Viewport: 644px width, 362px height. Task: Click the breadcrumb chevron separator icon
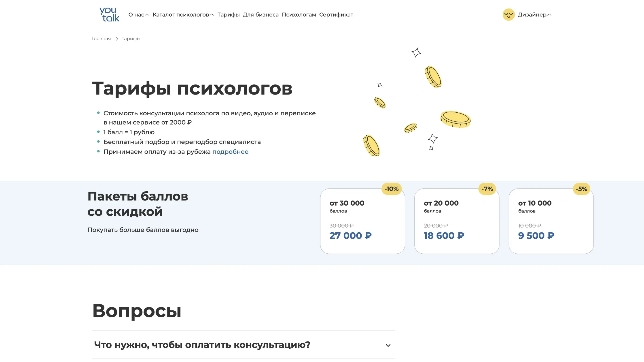tap(117, 39)
